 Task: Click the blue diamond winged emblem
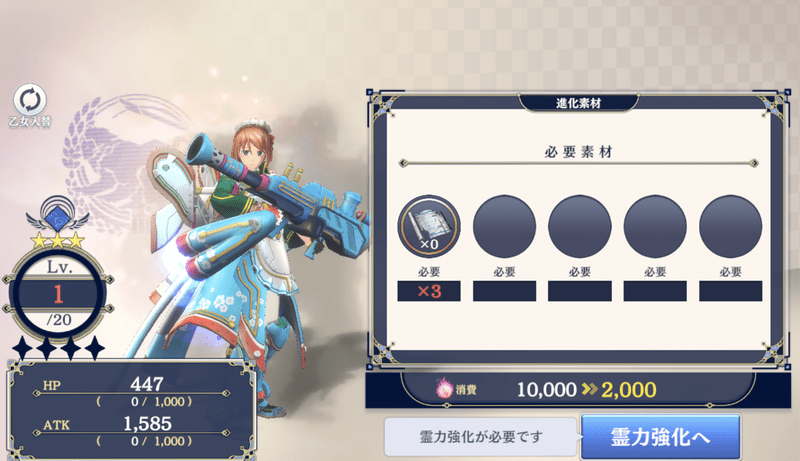coord(57,215)
